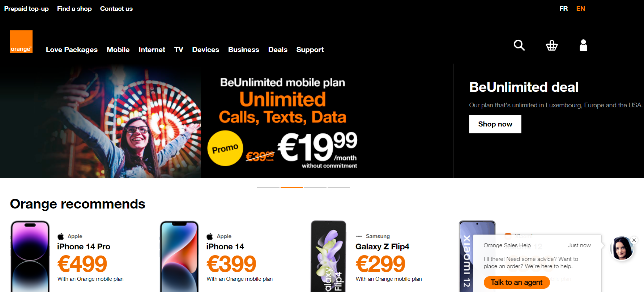Open the Devices menu
The width and height of the screenshot is (644, 292).
(205, 50)
